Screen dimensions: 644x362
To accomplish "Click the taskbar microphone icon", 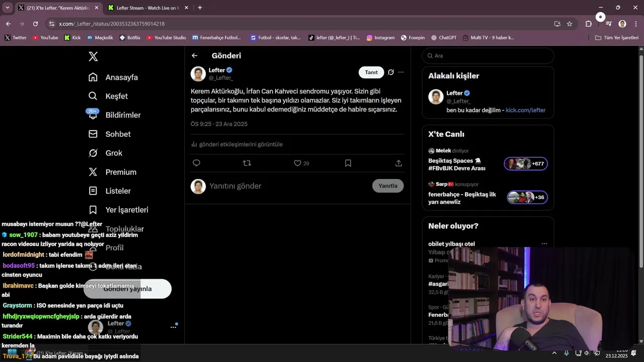I will pos(567,353).
